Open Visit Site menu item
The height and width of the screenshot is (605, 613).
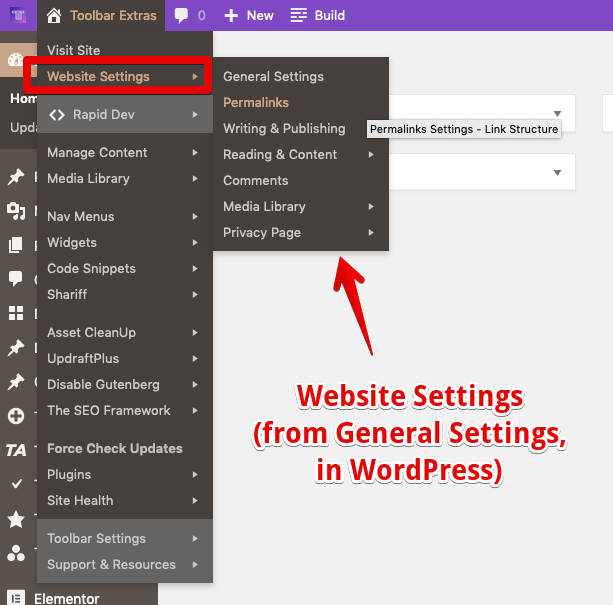[x=73, y=50]
